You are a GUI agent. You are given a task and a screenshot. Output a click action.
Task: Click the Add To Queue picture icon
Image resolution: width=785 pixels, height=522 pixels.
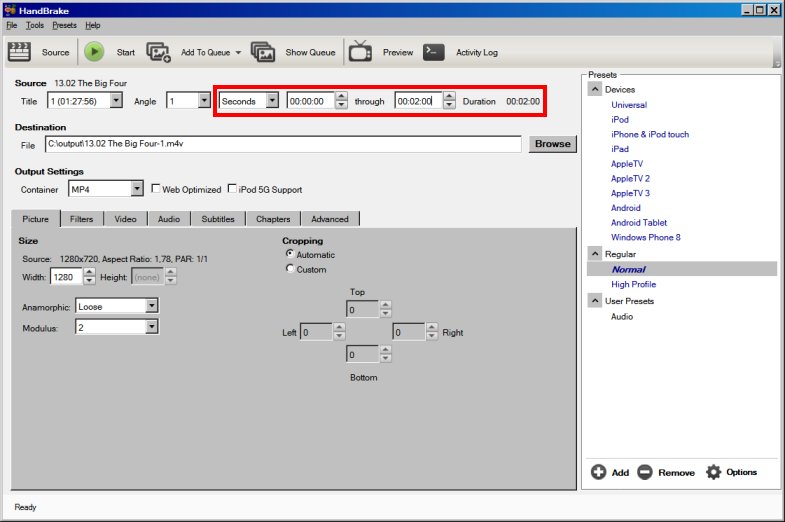point(158,52)
